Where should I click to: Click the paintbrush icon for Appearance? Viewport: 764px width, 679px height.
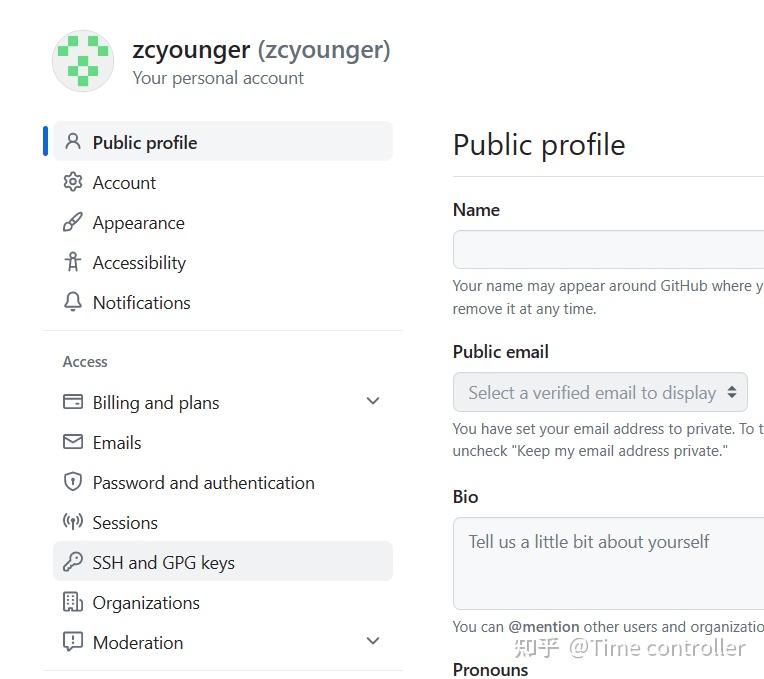[x=72, y=222]
